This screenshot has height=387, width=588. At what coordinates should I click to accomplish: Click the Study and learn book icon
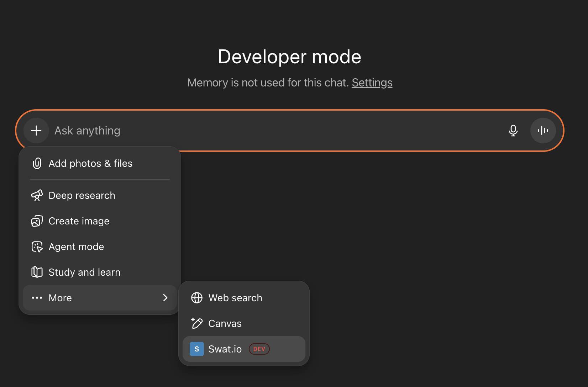pos(37,272)
